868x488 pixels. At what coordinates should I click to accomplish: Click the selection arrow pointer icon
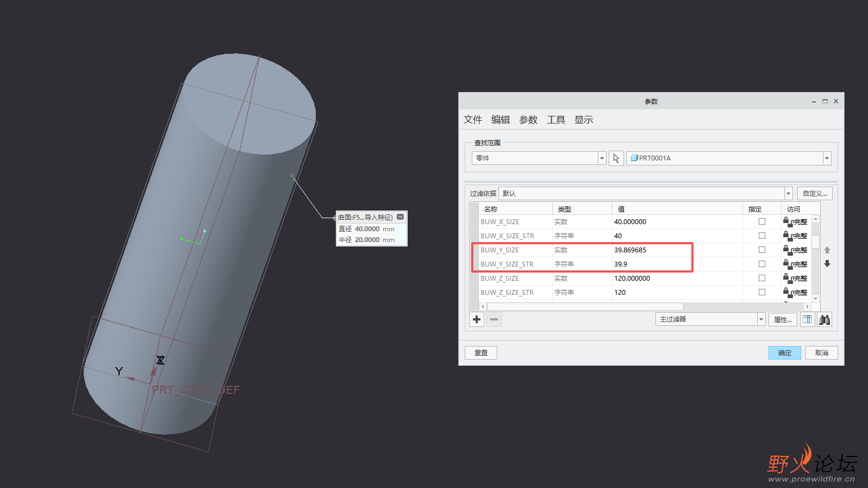coord(616,158)
